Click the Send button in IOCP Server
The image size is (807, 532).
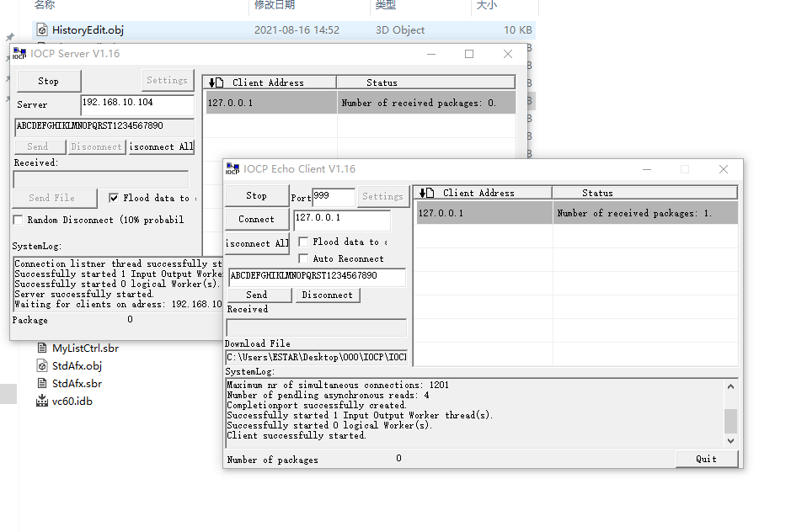point(40,146)
